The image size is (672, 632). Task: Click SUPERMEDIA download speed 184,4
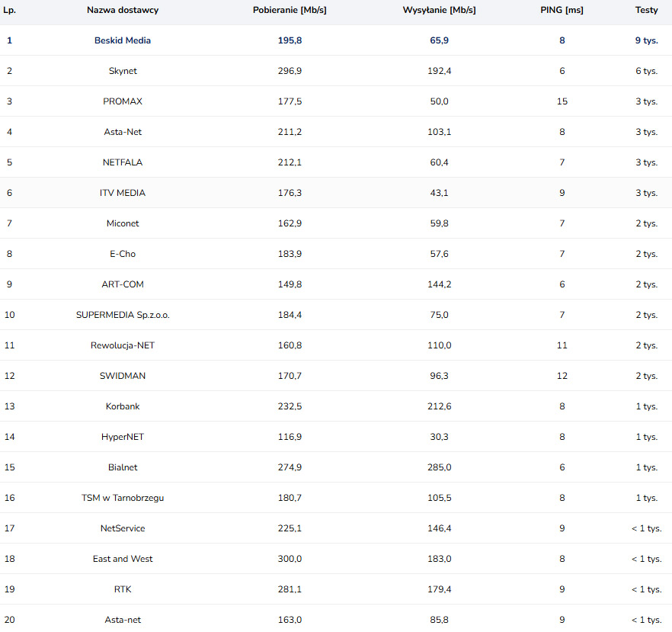(x=290, y=315)
